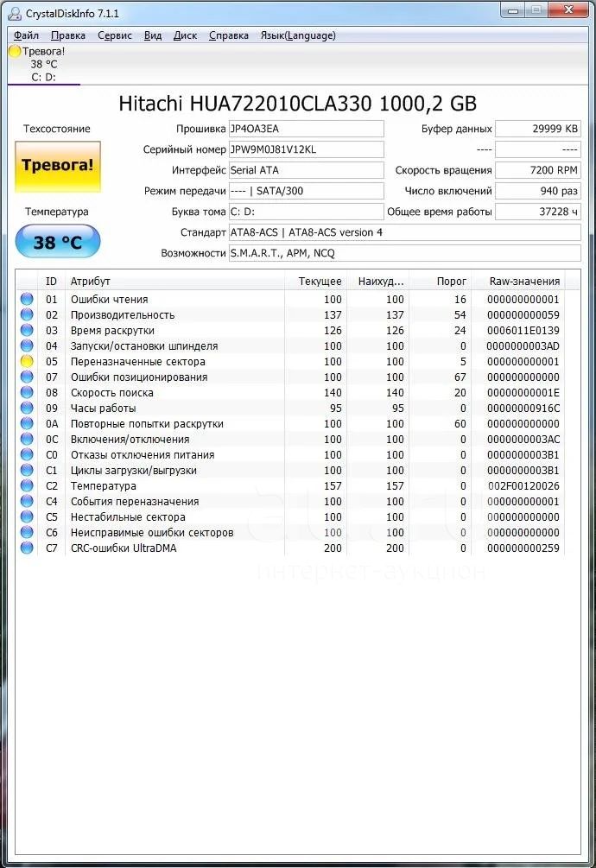Screen dimensions: 596x868
Task: Click the Порог column header
Action: click(x=439, y=282)
